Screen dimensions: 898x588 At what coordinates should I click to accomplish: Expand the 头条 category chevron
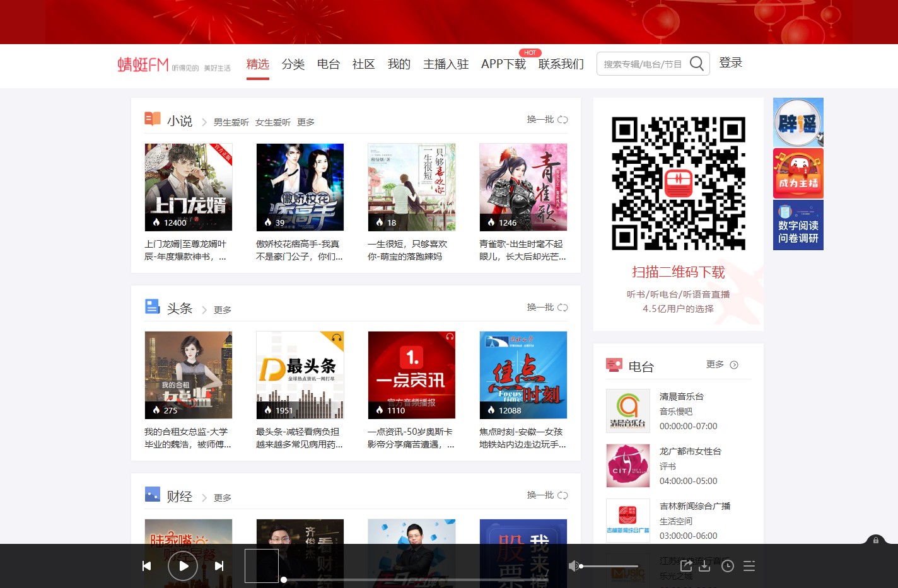click(204, 309)
